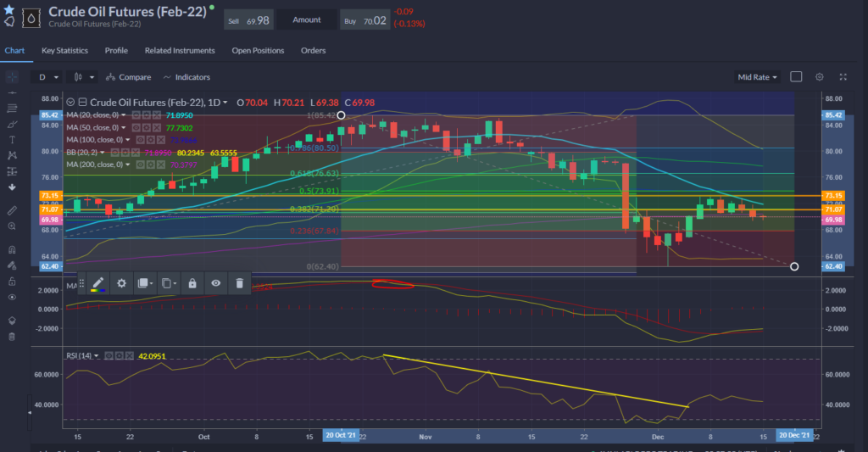The height and width of the screenshot is (452, 868).
Task: Open the candlestick chart type dropdown
Action: pos(84,77)
